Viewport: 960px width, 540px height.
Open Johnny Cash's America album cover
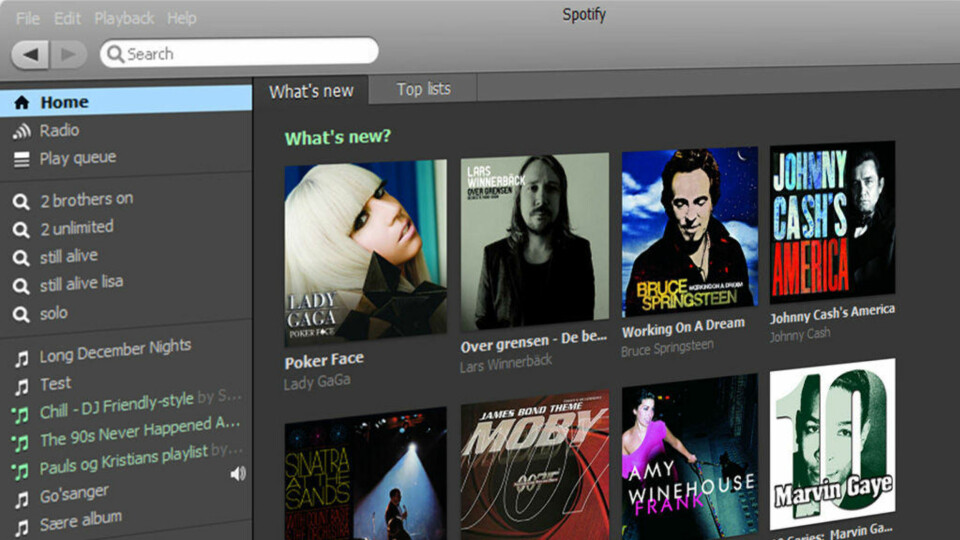point(832,220)
